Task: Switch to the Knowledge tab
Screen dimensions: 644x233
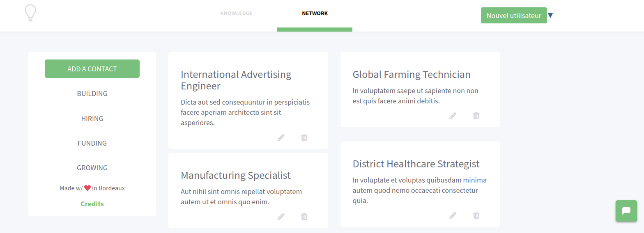Action: [x=236, y=14]
